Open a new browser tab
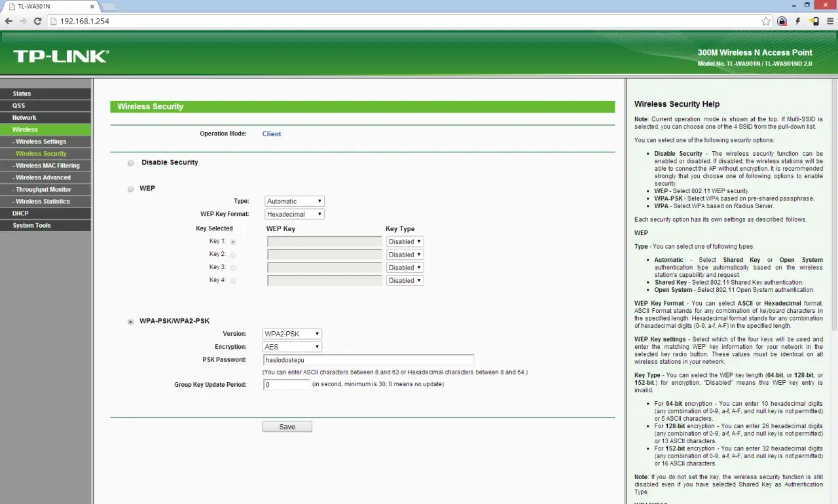 pos(108,6)
